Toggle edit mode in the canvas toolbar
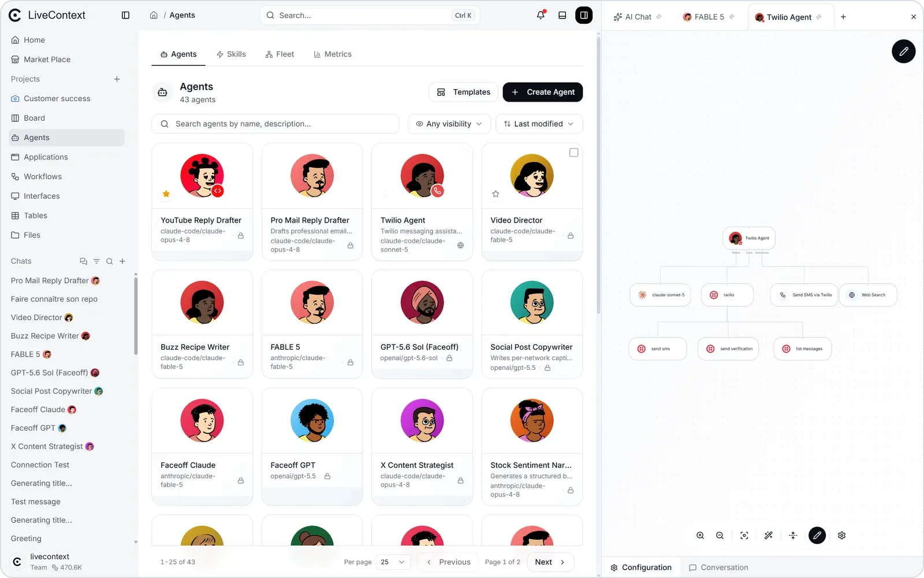Viewport: 924px width, 578px height. (x=817, y=536)
